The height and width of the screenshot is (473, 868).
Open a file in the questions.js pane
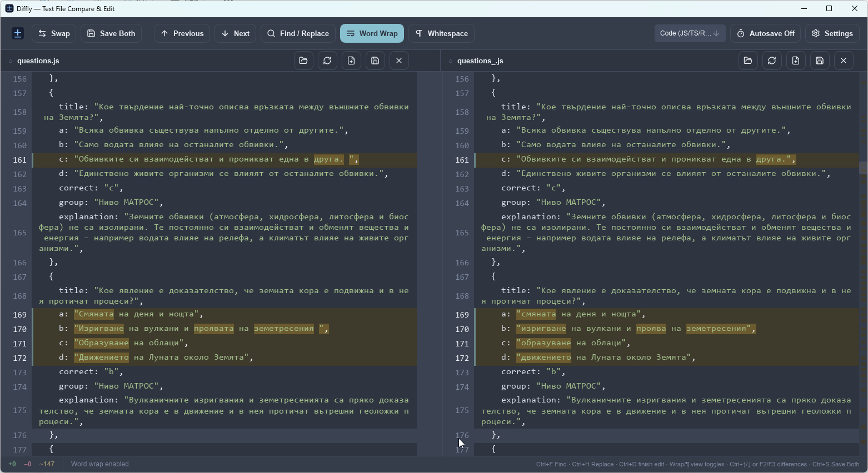coord(303,61)
